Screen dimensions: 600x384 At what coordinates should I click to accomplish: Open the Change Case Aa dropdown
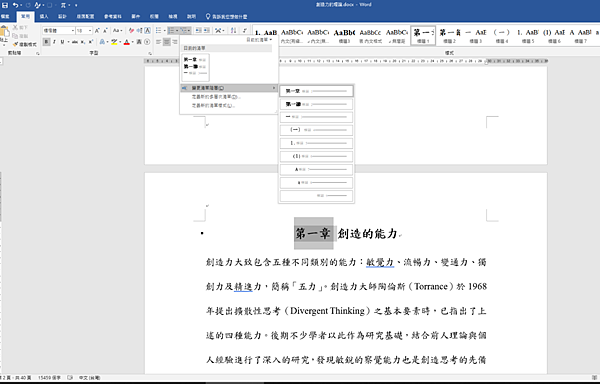click(x=117, y=31)
